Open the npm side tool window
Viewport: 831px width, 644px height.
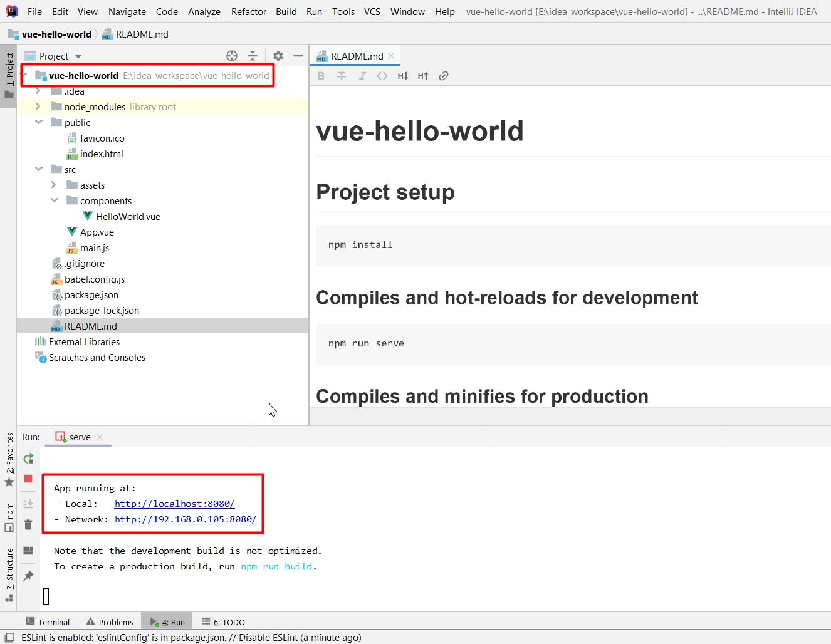9,517
